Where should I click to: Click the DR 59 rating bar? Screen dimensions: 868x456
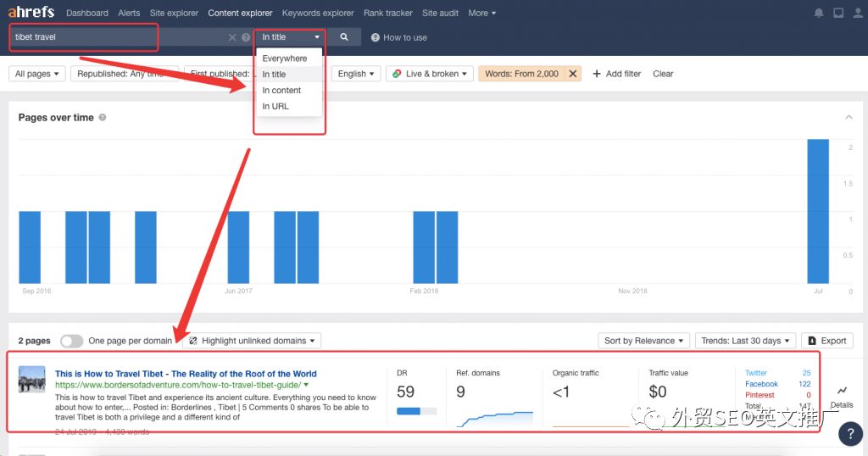[x=416, y=411]
